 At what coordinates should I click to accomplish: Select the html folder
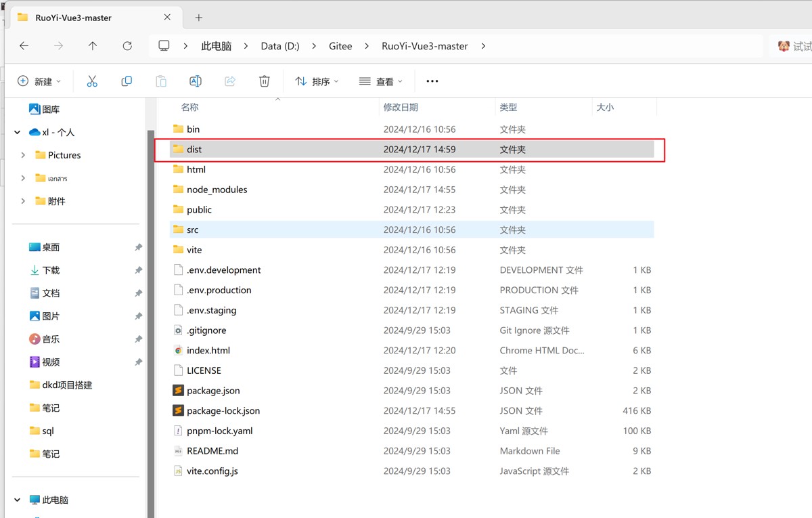(196, 169)
